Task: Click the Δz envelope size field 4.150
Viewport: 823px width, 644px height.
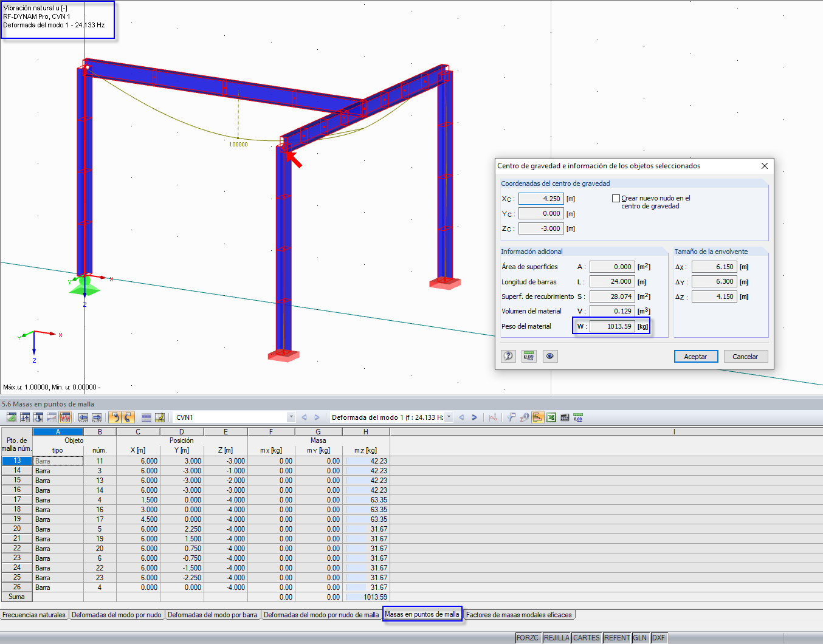Action: click(x=714, y=296)
